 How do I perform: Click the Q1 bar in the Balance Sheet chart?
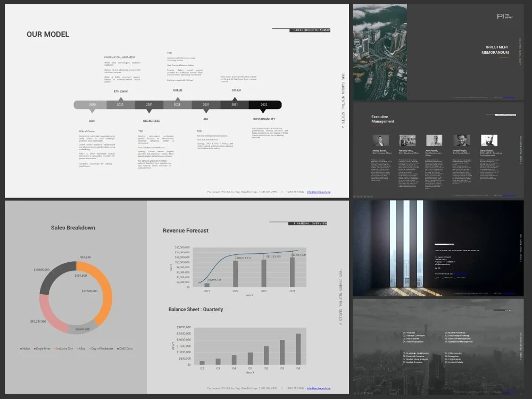coord(250,359)
